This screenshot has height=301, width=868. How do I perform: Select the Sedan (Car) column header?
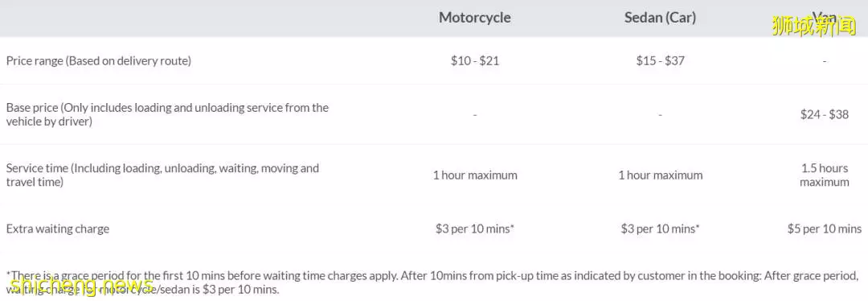660,18
